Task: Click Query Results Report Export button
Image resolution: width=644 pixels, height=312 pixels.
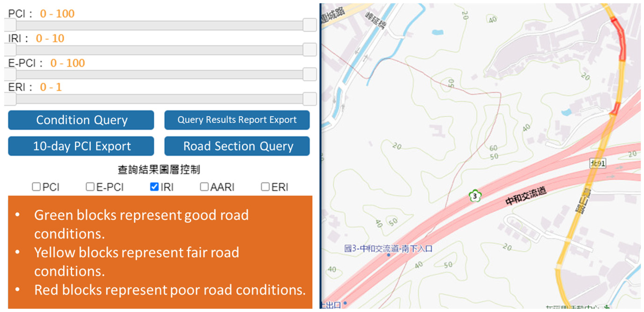Action: (237, 120)
